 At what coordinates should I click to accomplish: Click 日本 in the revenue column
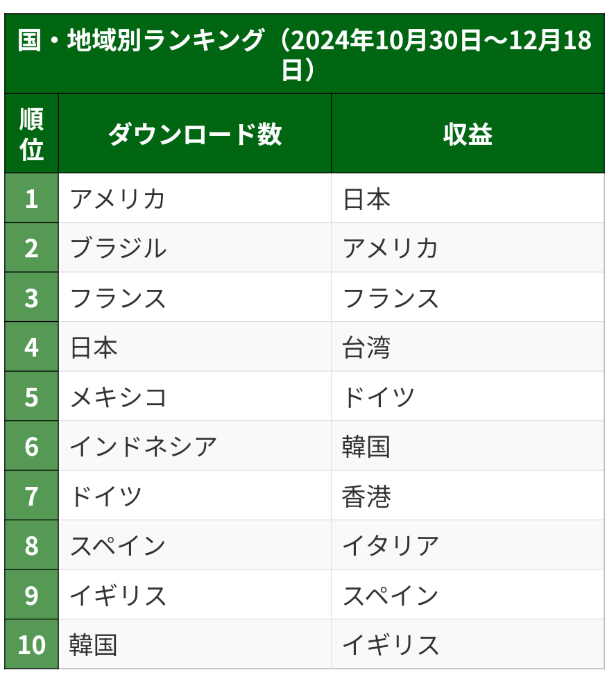(x=366, y=199)
